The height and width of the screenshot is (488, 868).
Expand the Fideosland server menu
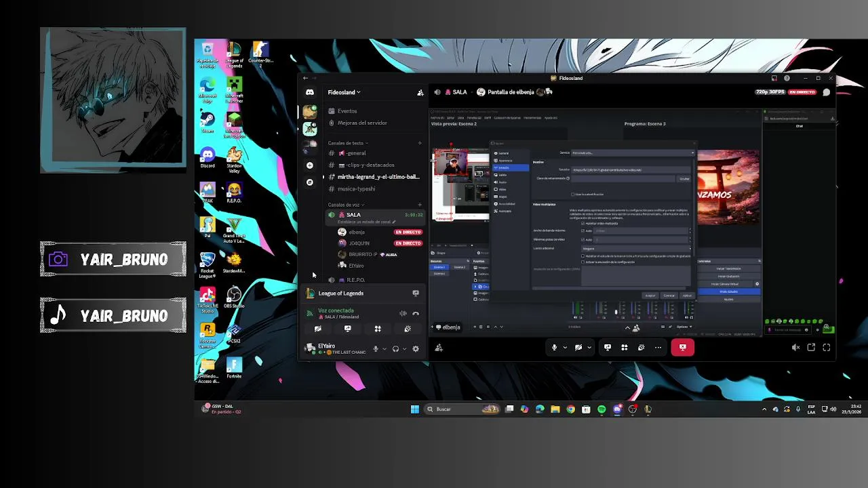(x=344, y=92)
